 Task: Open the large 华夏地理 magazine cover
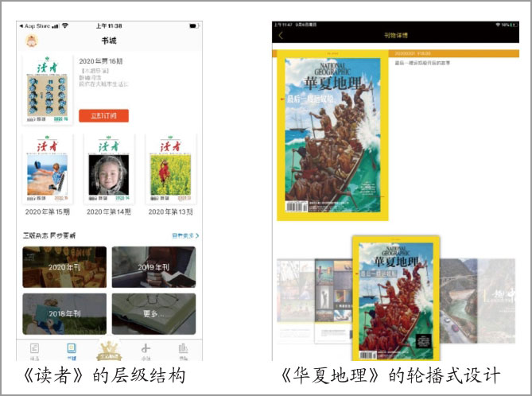(332, 135)
